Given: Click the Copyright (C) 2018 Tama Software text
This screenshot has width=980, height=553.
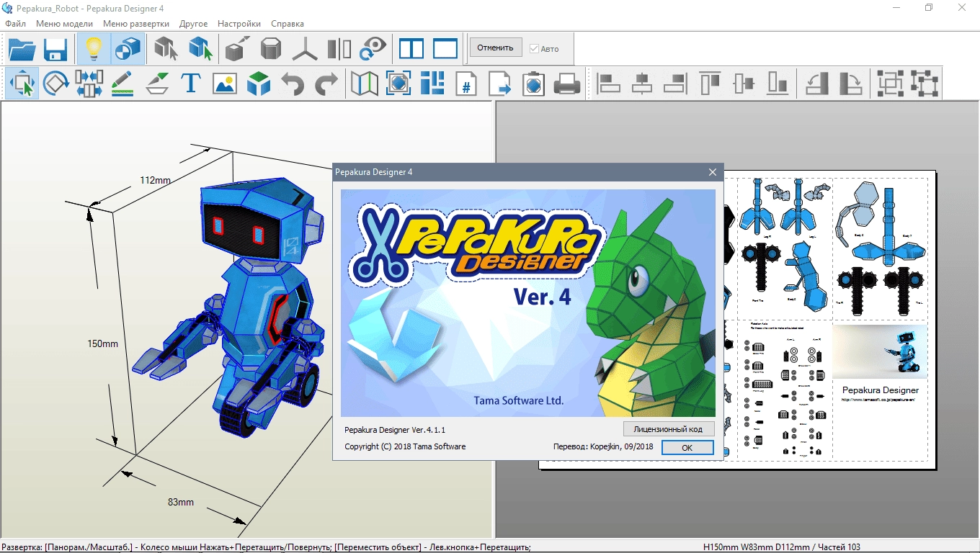Looking at the screenshot, I should tap(405, 446).
